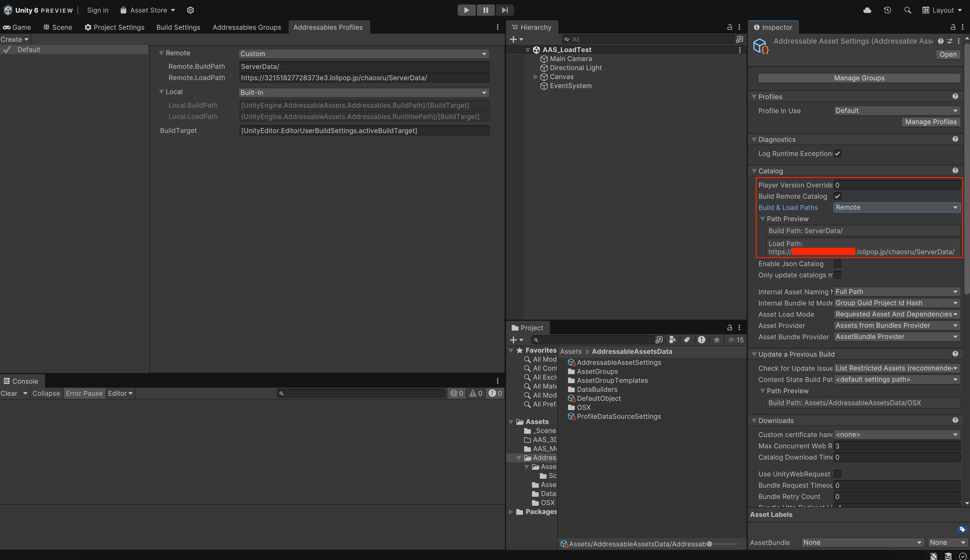
Task: Click the Console Clear button
Action: (9, 394)
